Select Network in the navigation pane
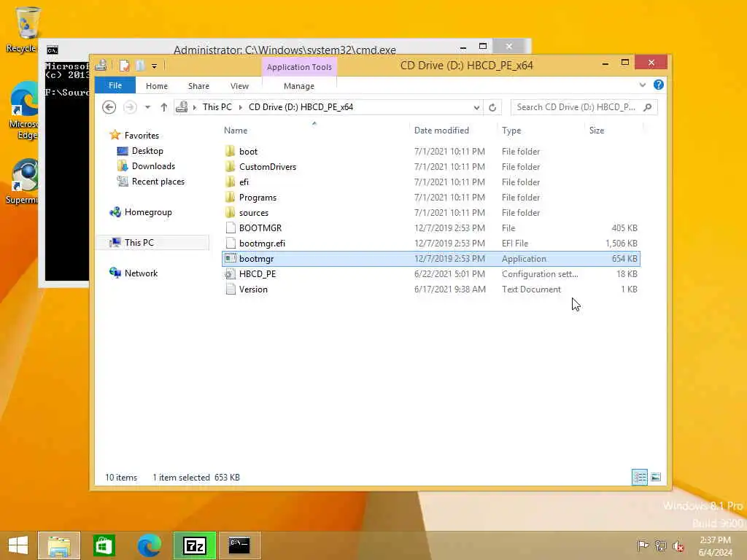Image resolution: width=747 pixels, height=560 pixels. point(141,273)
